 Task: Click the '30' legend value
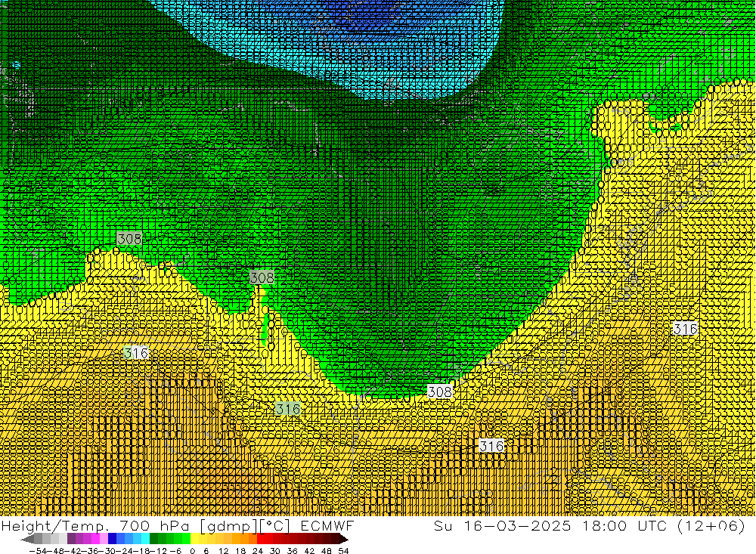pyautogui.click(x=275, y=551)
